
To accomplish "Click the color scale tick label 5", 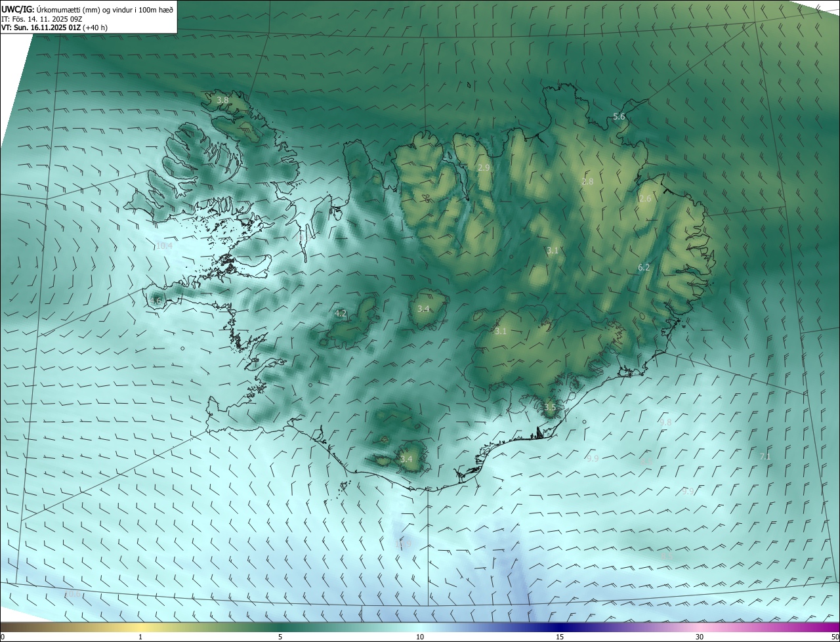I will 280,637.
